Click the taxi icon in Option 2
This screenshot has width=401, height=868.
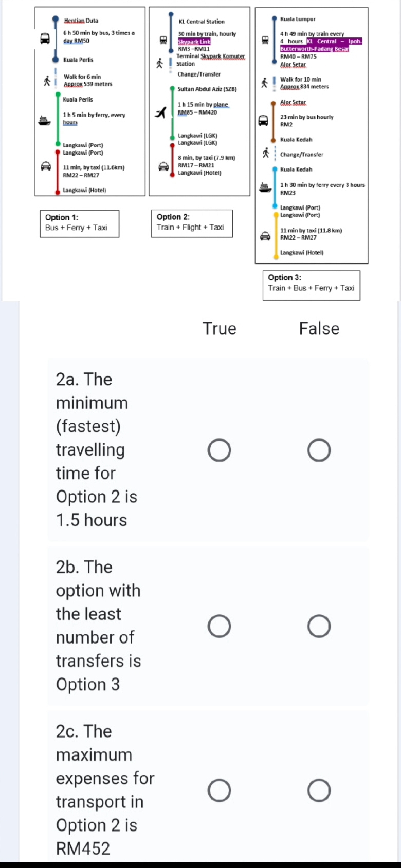tap(163, 166)
